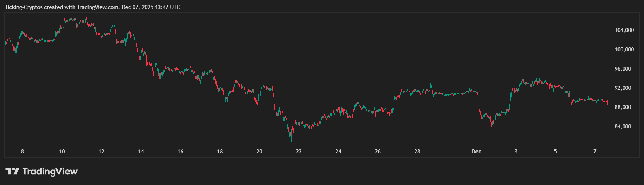Screen dimensions: 644x185
Task: Click the Ticking-Cryptos header caption
Action: click(x=92, y=7)
